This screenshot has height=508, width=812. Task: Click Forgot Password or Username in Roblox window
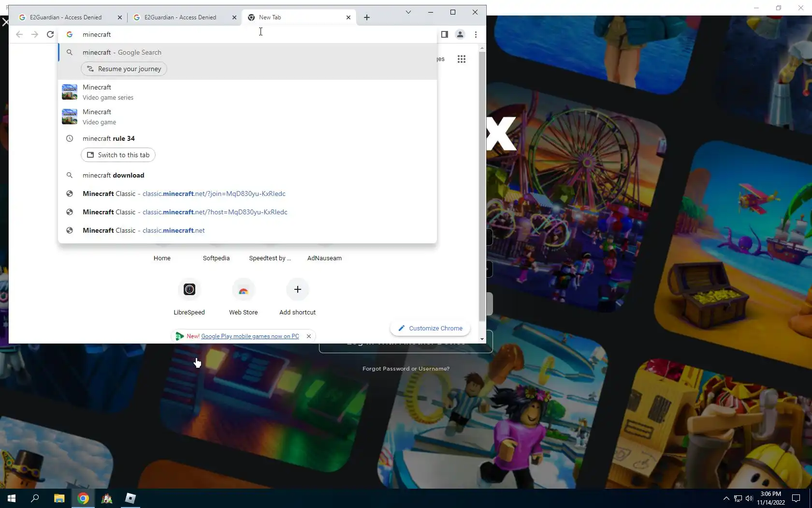406,369
